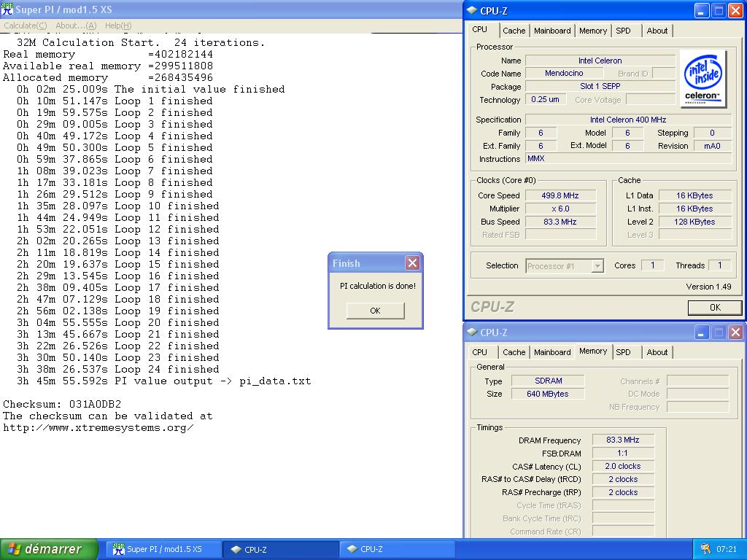Click the Threads value field
The height and width of the screenshot is (560, 747).
pyautogui.click(x=719, y=265)
